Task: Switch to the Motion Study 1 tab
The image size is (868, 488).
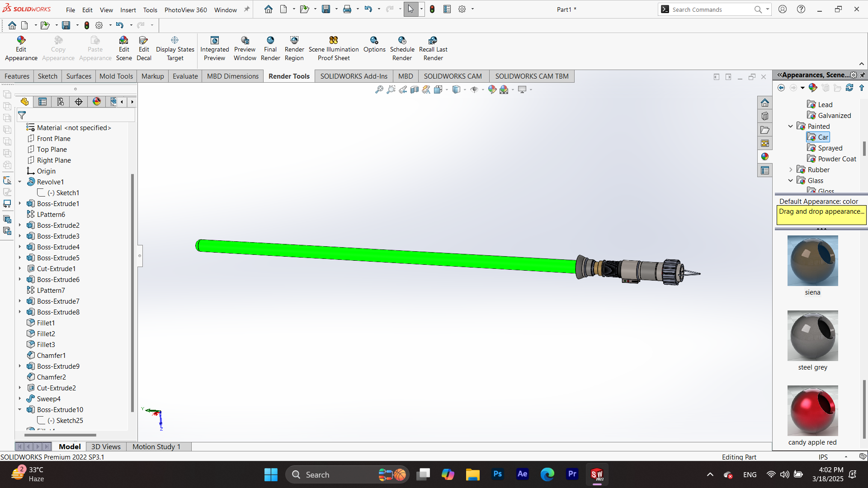Action: pyautogui.click(x=156, y=446)
